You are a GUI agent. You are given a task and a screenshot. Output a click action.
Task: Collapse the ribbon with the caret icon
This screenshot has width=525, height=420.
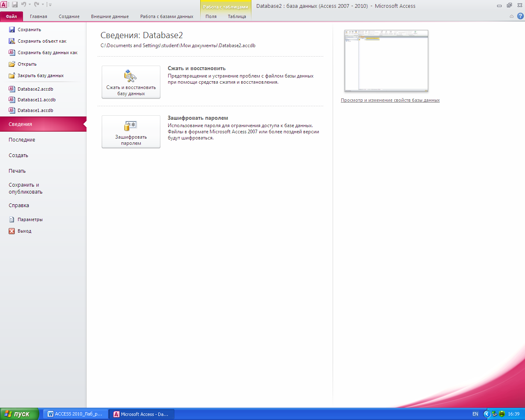point(511,16)
